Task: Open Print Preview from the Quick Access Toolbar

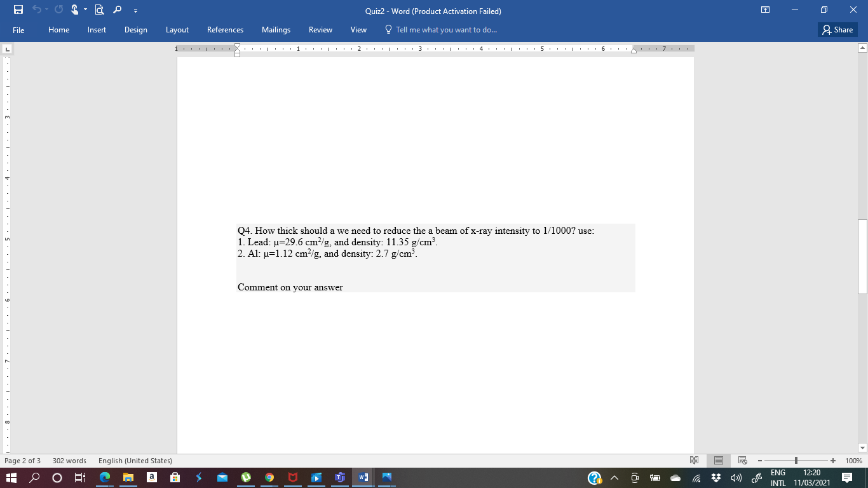Action: point(98,10)
